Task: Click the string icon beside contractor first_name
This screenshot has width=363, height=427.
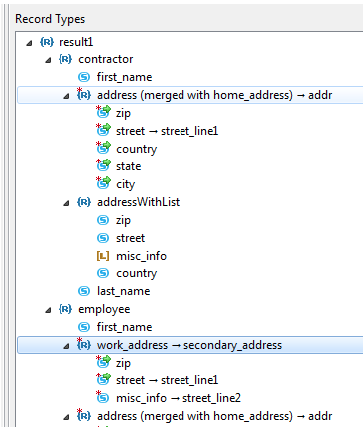Action: [84, 77]
